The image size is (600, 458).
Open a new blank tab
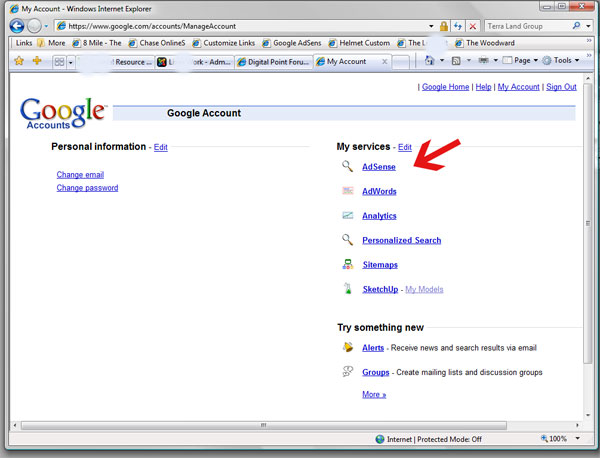click(401, 62)
